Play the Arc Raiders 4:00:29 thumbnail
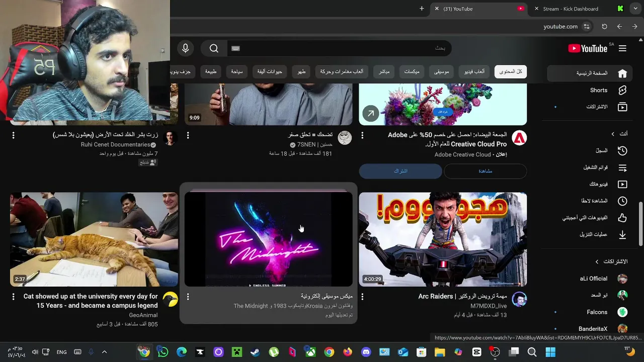Image resolution: width=644 pixels, height=362 pixels. click(443, 239)
